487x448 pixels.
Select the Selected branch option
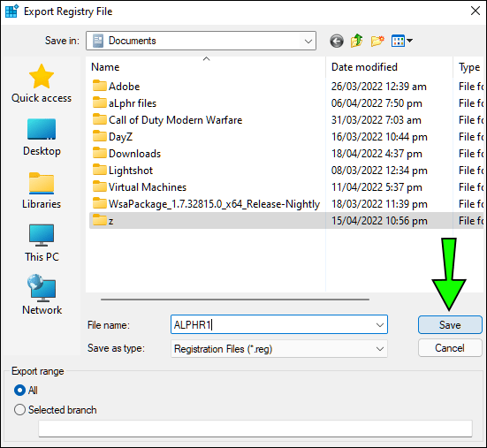[56, 410]
